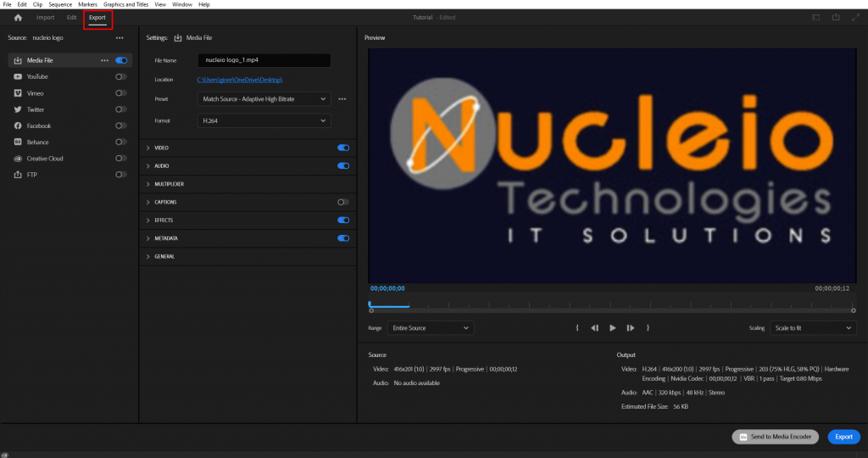Click the Nucleio logo preview frame
The height and width of the screenshot is (458, 868).
pos(612,165)
